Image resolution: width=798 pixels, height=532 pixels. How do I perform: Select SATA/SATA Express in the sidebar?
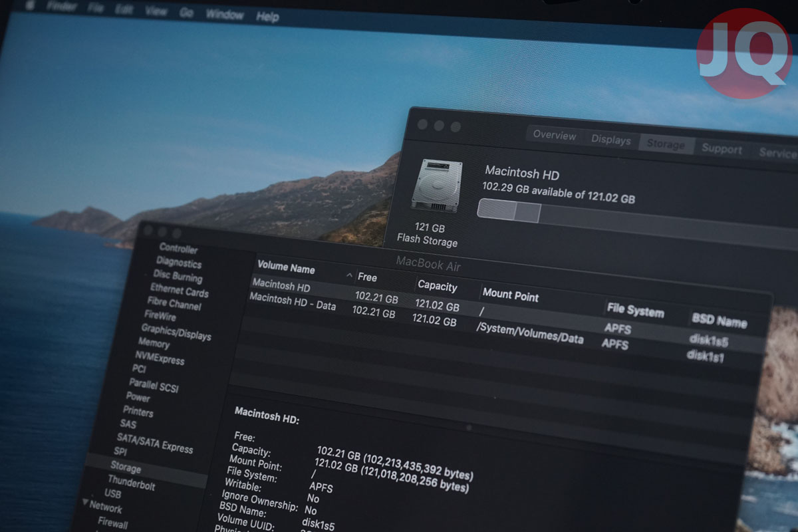155,442
